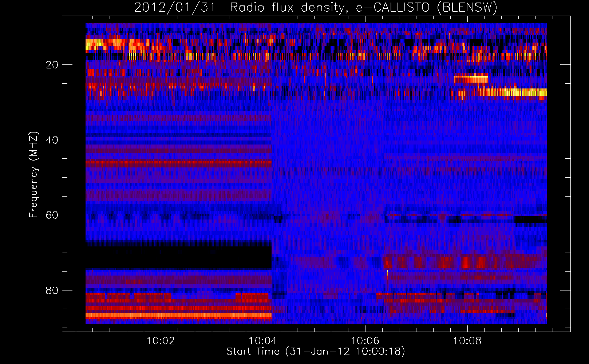Image resolution: width=589 pixels, height=364 pixels.
Task: Click the 10:06 time tick label
Action: pyautogui.click(x=365, y=341)
